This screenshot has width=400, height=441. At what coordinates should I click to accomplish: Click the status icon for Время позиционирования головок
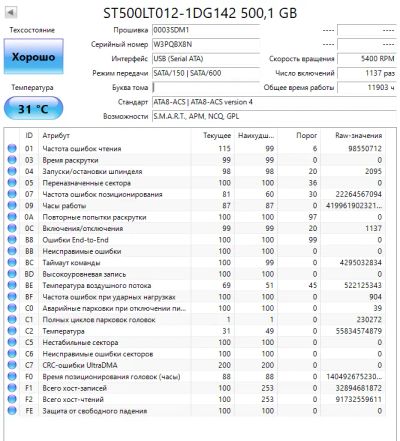pyautogui.click(x=12, y=376)
